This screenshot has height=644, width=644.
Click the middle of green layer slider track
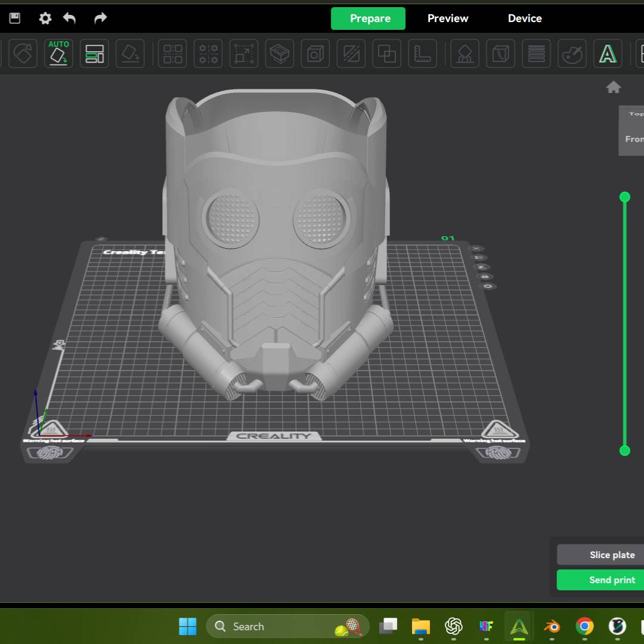pyautogui.click(x=625, y=324)
